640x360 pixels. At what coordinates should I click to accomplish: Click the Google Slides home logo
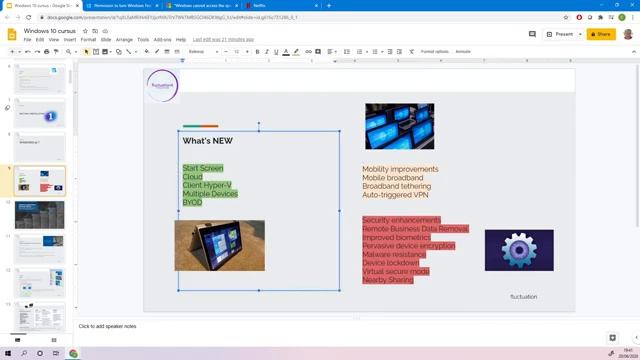(x=12, y=34)
